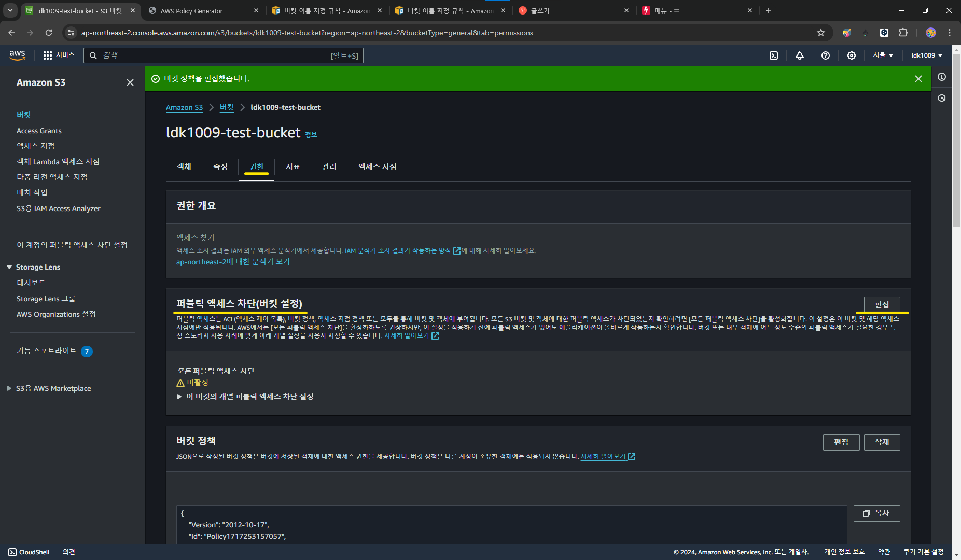Expand S3용 AWS Marketplace section

[9, 388]
